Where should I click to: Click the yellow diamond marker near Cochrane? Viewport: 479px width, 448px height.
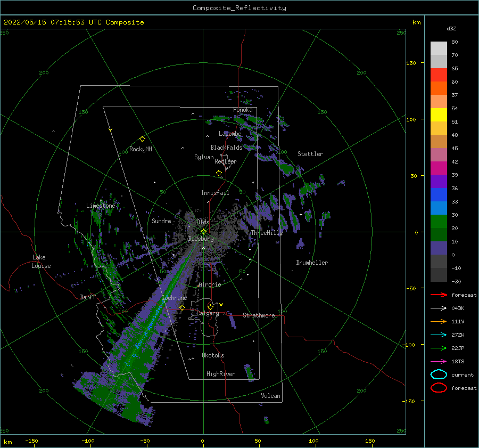click(182, 307)
